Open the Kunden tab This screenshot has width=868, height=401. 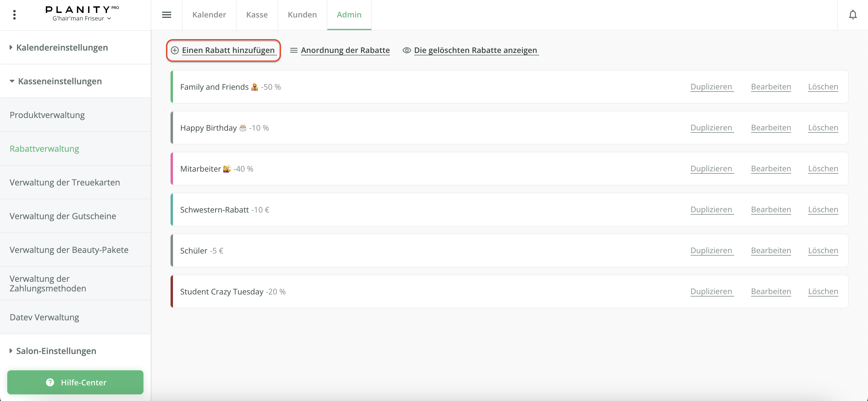pyautogui.click(x=302, y=15)
